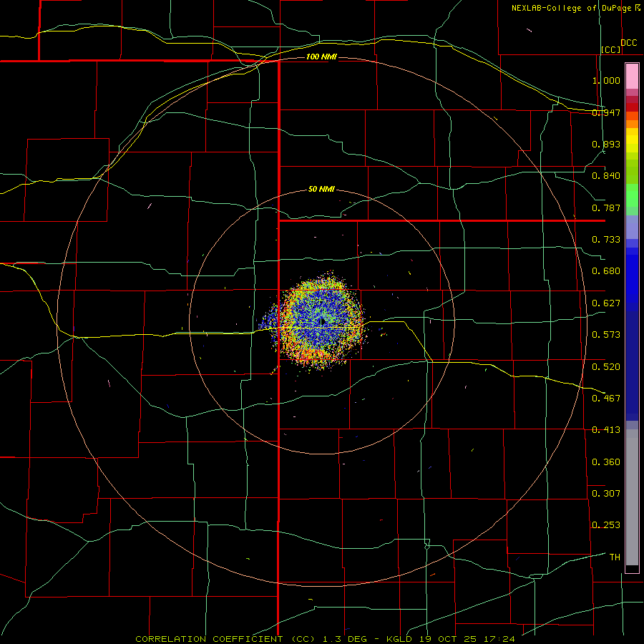Click the [CC] product label

coord(611,49)
